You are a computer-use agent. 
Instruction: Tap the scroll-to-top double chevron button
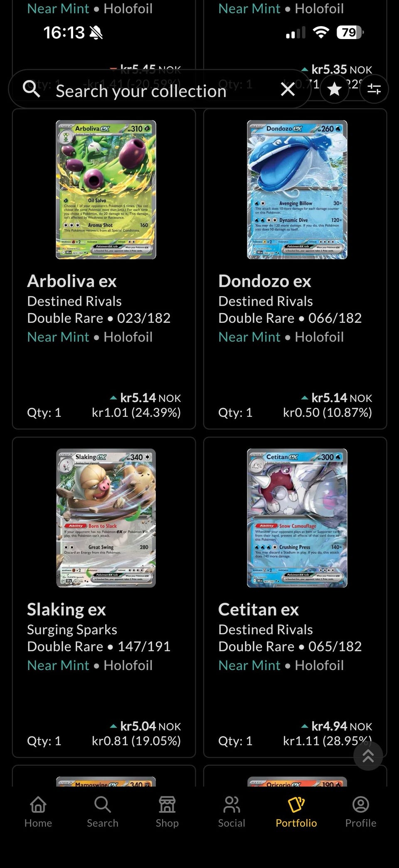368,756
